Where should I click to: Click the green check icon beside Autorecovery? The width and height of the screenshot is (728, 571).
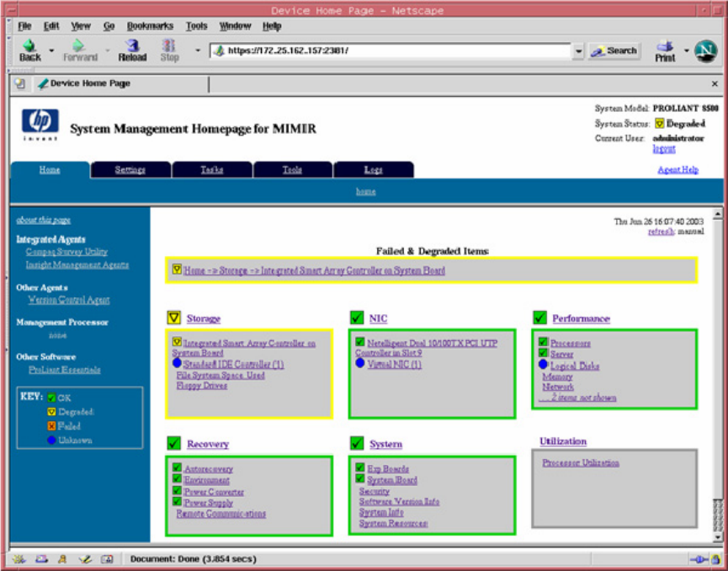pyautogui.click(x=177, y=467)
